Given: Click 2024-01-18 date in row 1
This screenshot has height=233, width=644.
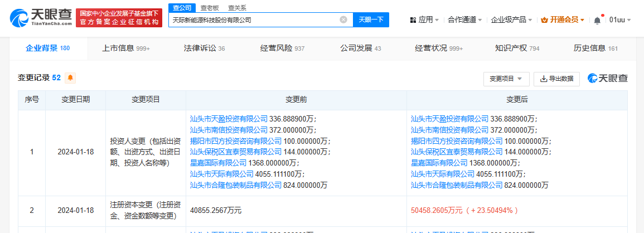Looking at the screenshot, I should click(x=76, y=152).
